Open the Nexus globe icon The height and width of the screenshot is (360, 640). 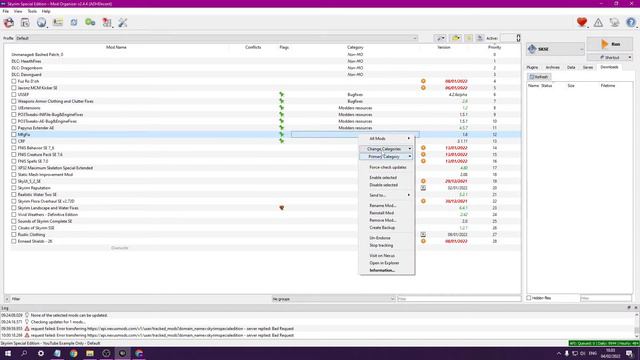(41, 23)
